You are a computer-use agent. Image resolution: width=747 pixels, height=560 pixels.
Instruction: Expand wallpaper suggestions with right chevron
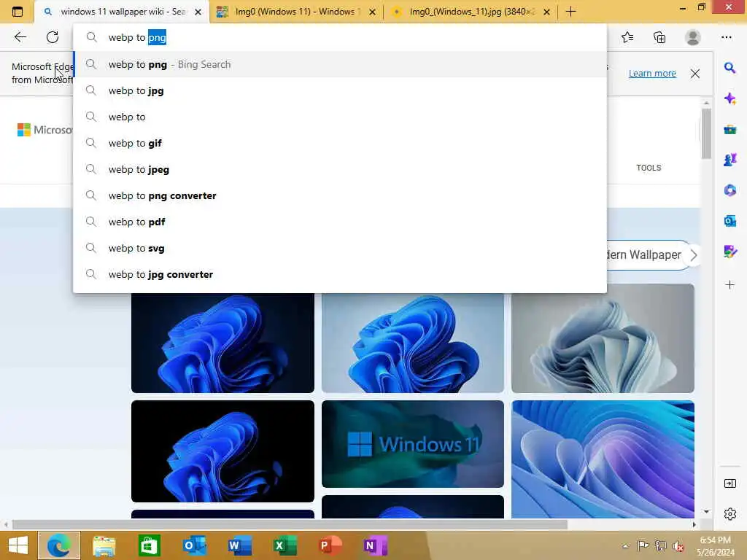[694, 255]
